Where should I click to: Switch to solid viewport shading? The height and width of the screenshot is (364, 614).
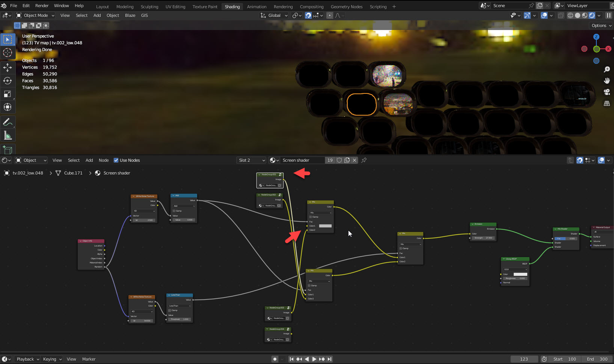pyautogui.click(x=578, y=15)
